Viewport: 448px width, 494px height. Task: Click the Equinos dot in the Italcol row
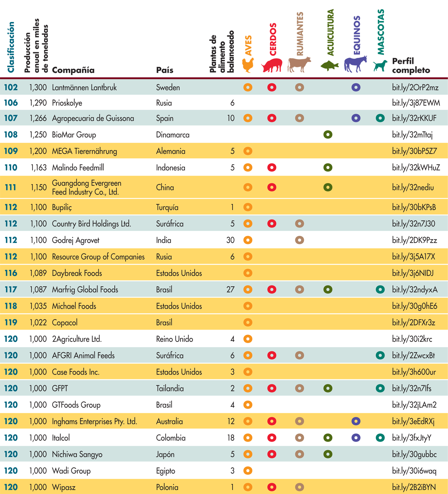(x=356, y=438)
